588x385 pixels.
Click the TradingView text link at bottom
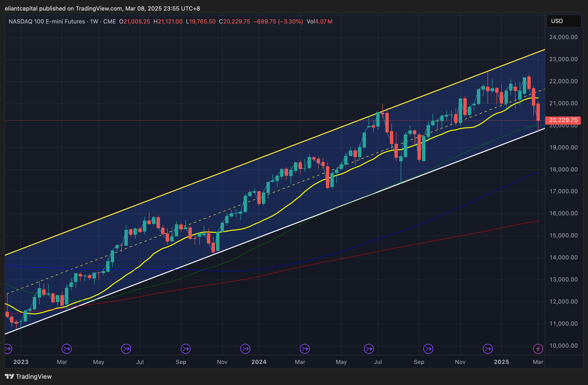(34, 376)
